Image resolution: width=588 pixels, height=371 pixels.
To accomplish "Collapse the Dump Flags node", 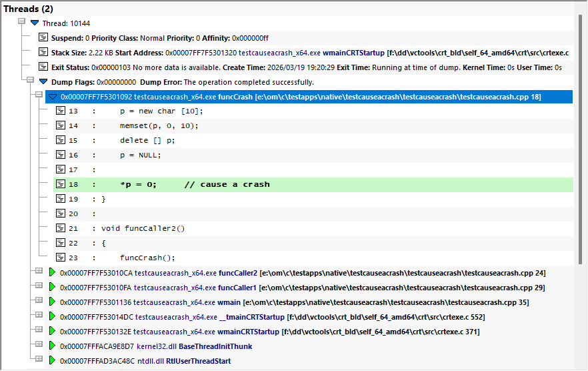I will (x=31, y=79).
